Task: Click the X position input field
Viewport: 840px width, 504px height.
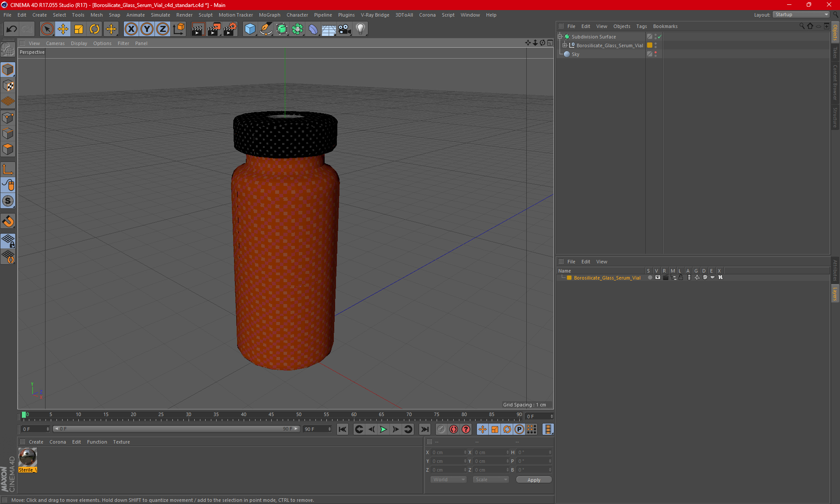Action: pos(448,452)
